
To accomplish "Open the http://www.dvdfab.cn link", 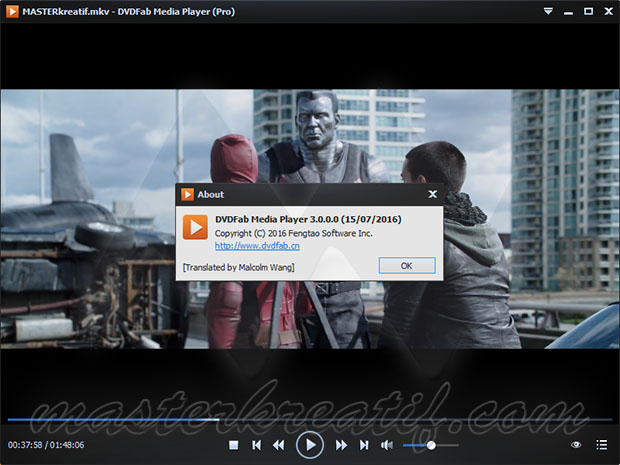I will 257,246.
